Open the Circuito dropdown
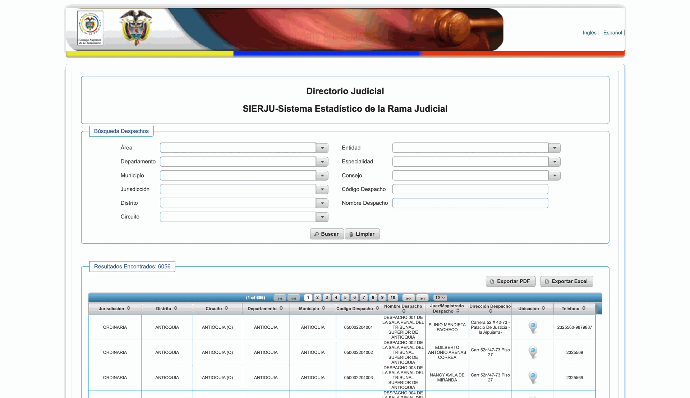The height and width of the screenshot is (398, 690). coord(323,217)
